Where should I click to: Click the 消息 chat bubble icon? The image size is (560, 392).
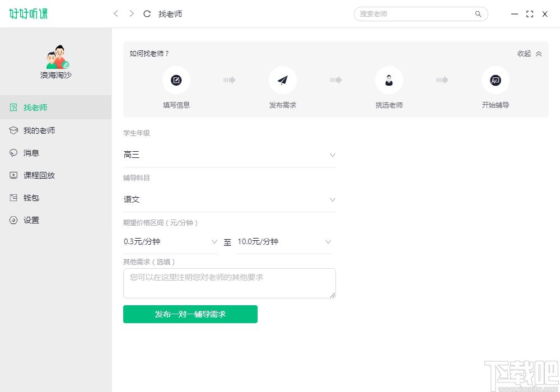coord(13,153)
